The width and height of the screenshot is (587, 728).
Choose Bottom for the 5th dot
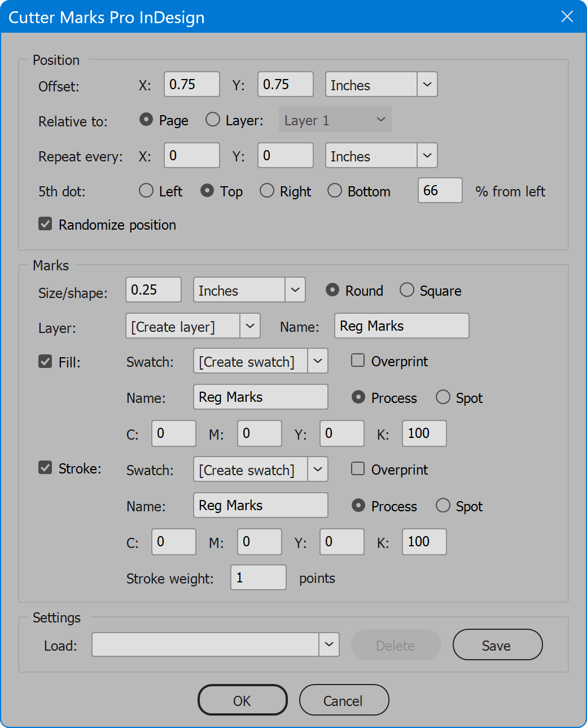pos(335,191)
